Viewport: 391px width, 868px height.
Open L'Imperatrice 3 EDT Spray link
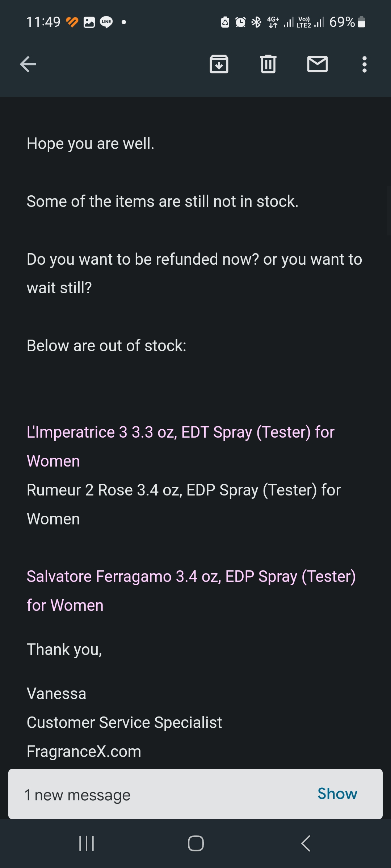point(180,433)
